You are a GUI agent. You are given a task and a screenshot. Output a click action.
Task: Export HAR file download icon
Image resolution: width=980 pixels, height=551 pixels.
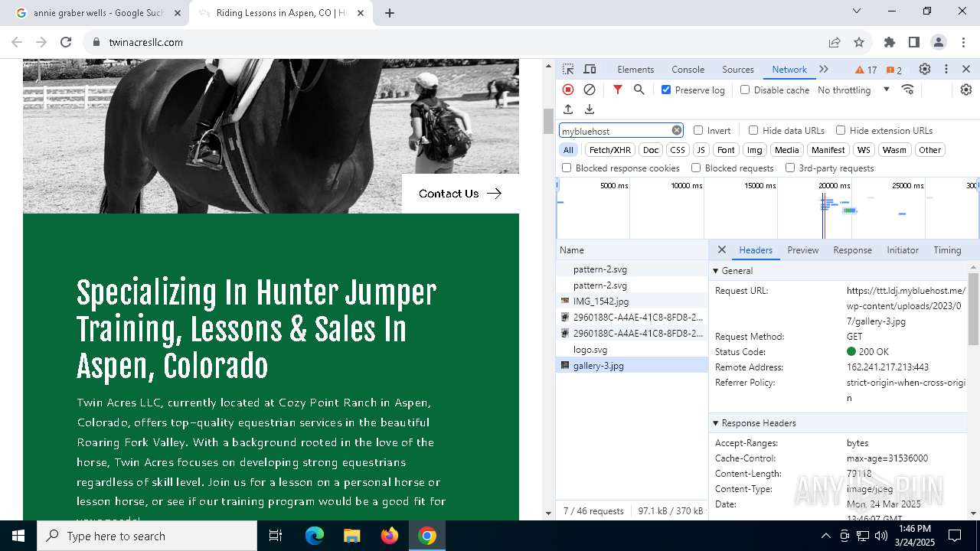pos(590,109)
